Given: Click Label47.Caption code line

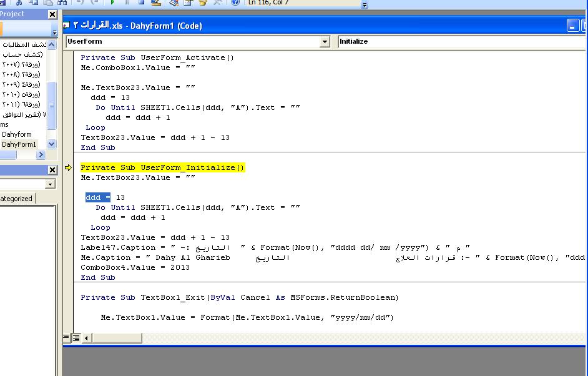Looking at the screenshot, I should [275, 247].
